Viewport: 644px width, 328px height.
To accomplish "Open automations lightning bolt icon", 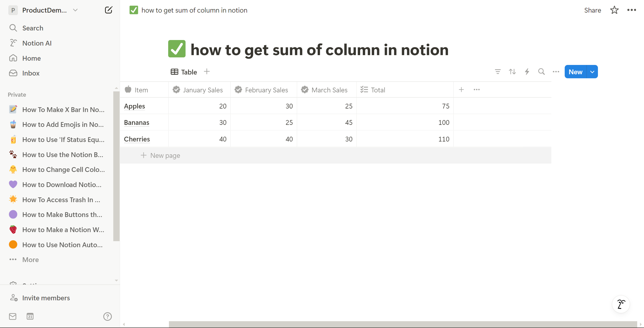I will (527, 72).
